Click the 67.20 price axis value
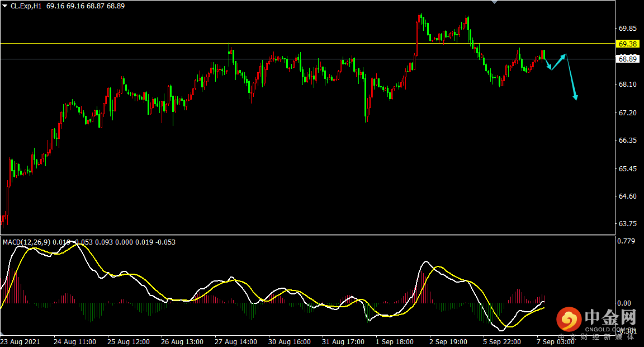The width and height of the screenshot is (644, 347). (628, 112)
